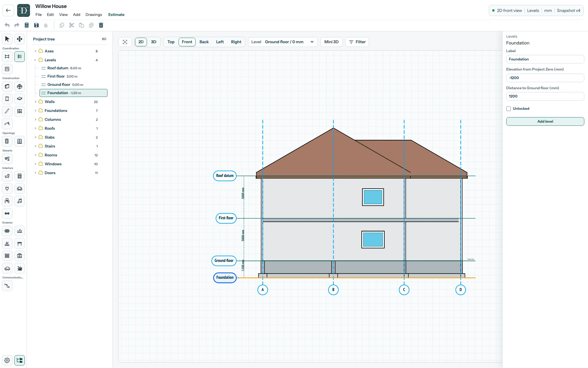Expand the Windows folder

pos(36,164)
